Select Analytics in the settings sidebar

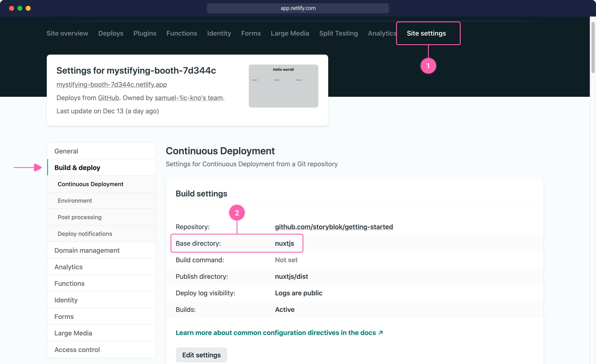click(101, 267)
